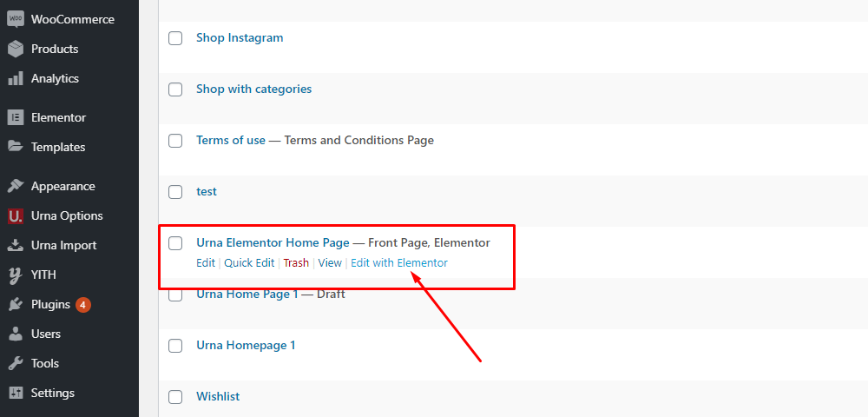
Task: Open the Shop Instagram page title
Action: 240,37
